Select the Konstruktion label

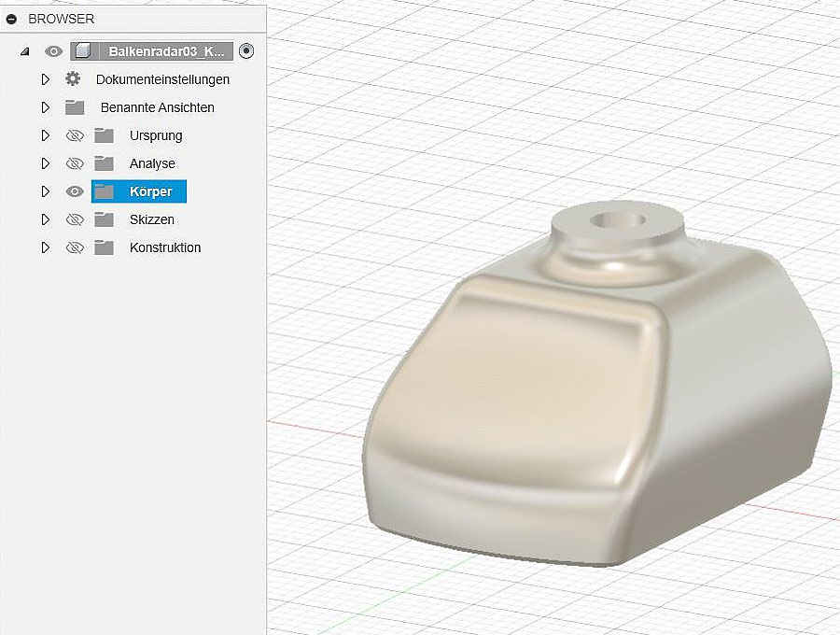click(165, 247)
